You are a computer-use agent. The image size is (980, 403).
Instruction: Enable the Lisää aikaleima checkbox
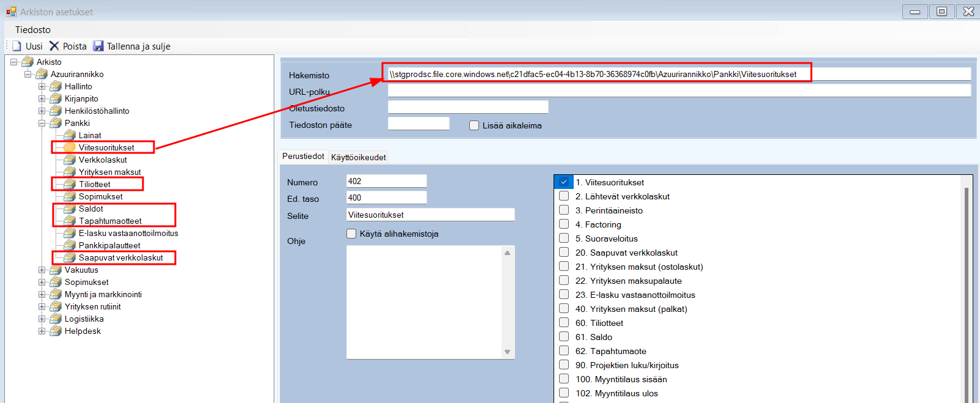[x=474, y=125]
